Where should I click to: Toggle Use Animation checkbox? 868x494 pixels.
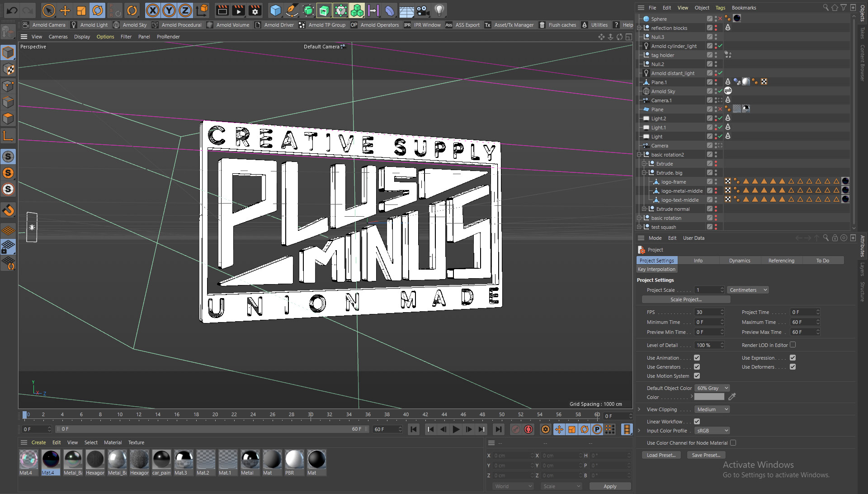click(697, 358)
